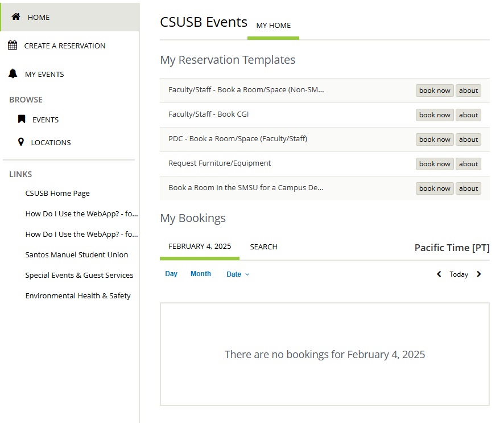Open about for Request Furniture/Equipment
The image size is (504, 423).
click(468, 164)
